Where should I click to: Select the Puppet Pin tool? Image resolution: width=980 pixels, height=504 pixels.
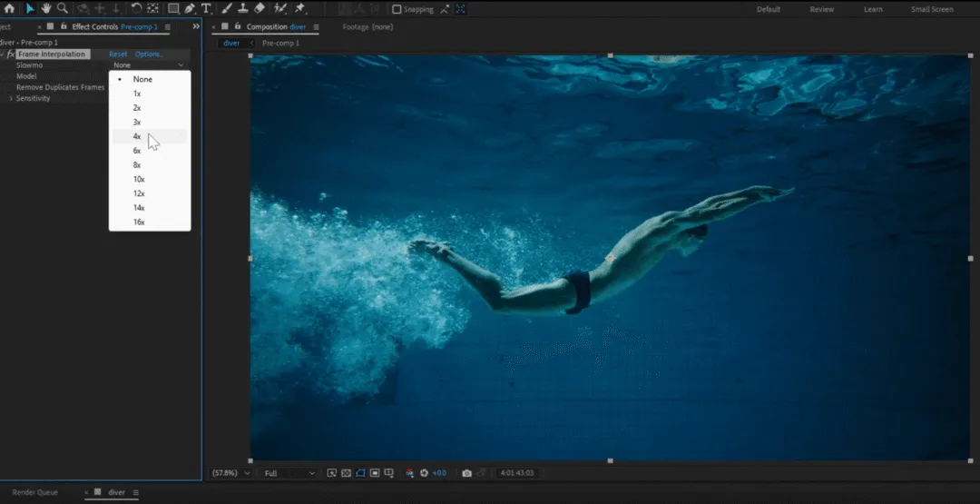coord(300,8)
